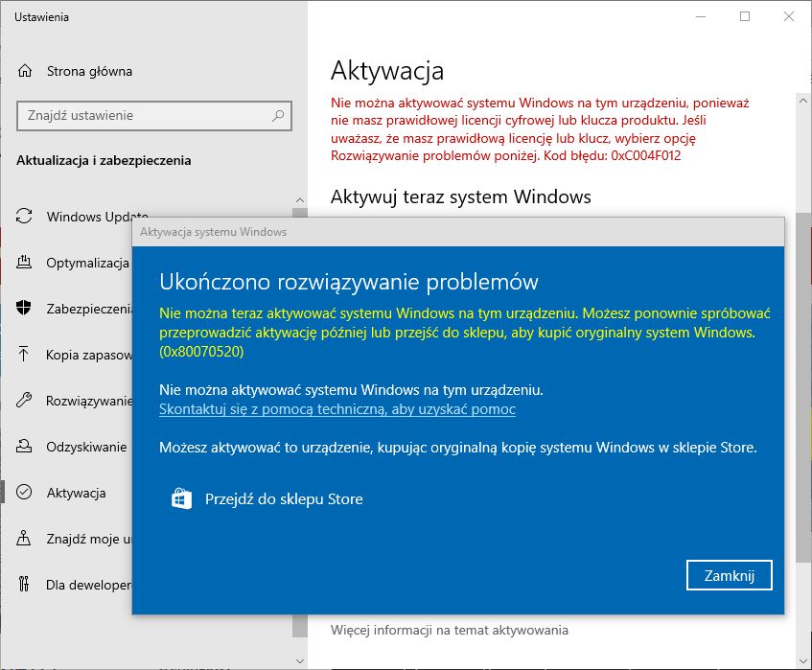The width and height of the screenshot is (812, 670).
Task: Click the main pane scrollbar down arrow
Action: tap(803, 661)
